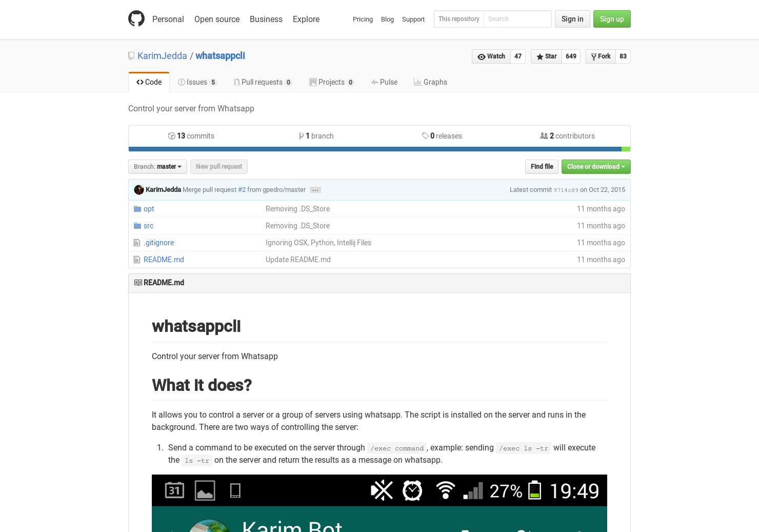
Task: Click the README.md file icon in list
Action: click(137, 260)
